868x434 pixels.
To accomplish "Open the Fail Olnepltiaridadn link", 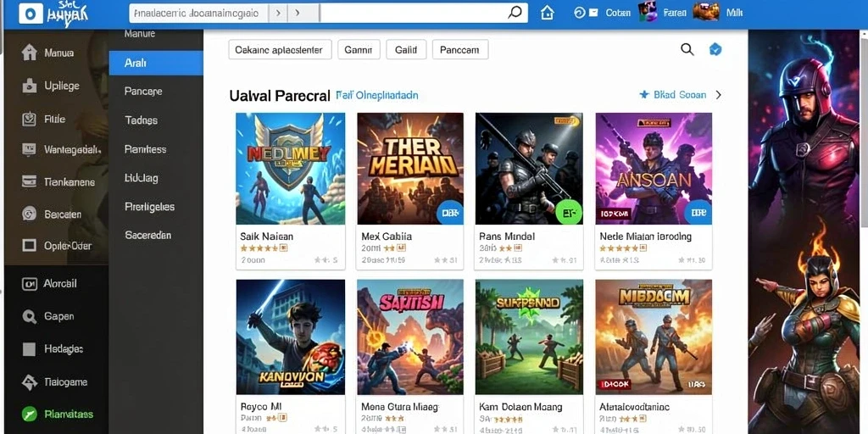I will (377, 95).
